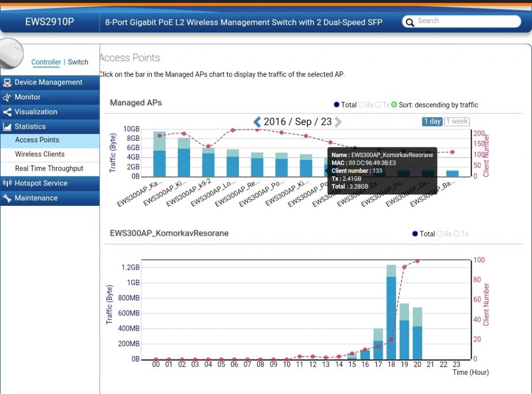This screenshot has height=394, width=532.
Task: Go to next day with right chevron
Action: click(338, 122)
